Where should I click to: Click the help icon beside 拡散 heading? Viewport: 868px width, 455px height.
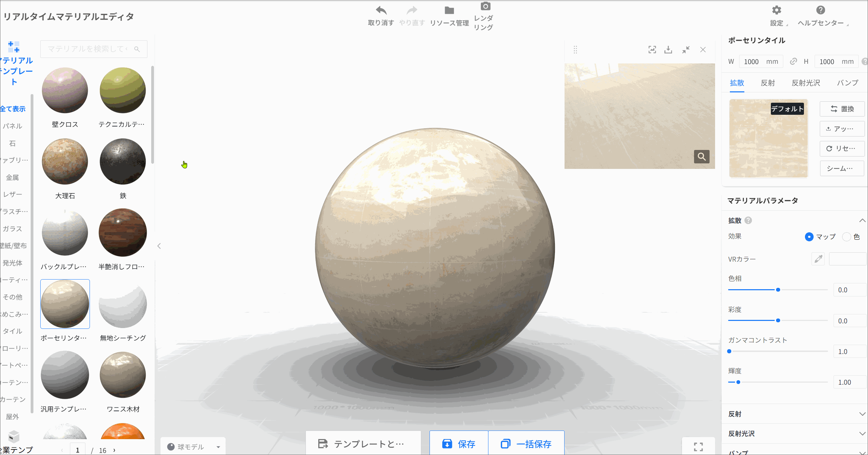[x=748, y=221]
